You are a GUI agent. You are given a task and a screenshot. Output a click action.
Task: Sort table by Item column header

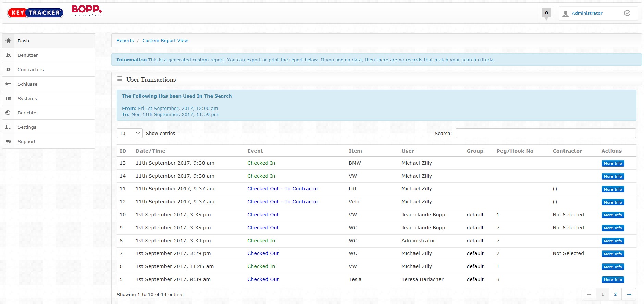point(355,151)
